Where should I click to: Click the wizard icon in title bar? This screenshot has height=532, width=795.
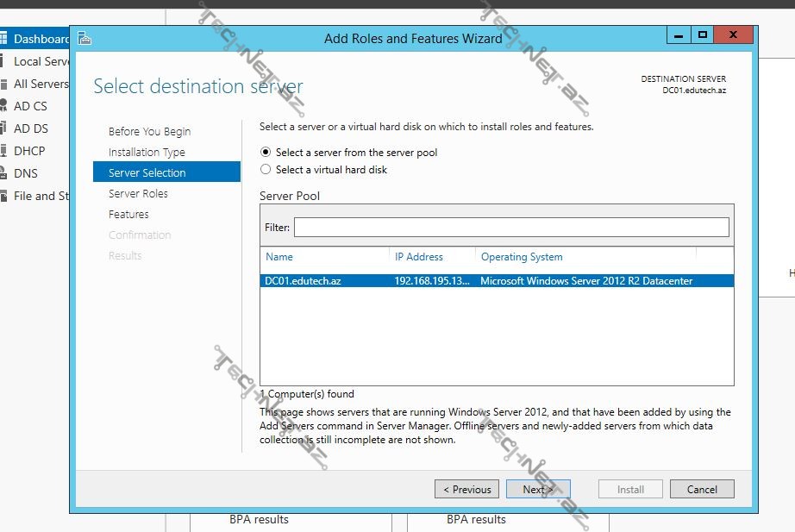point(84,38)
